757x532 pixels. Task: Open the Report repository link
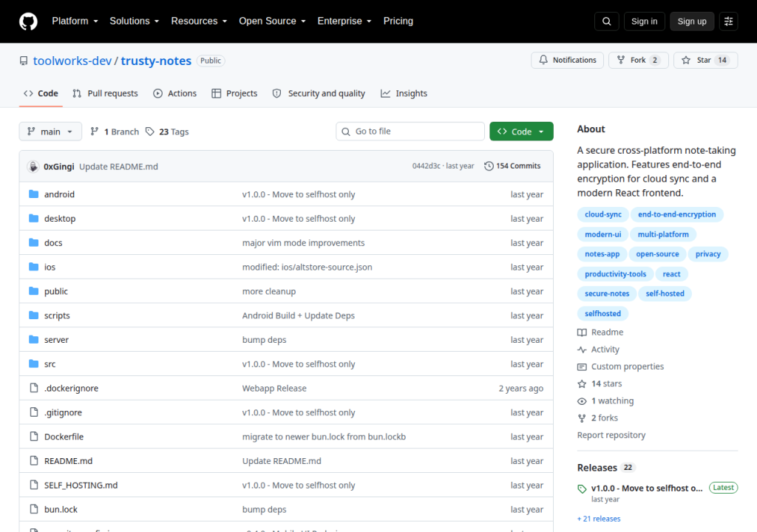click(611, 435)
